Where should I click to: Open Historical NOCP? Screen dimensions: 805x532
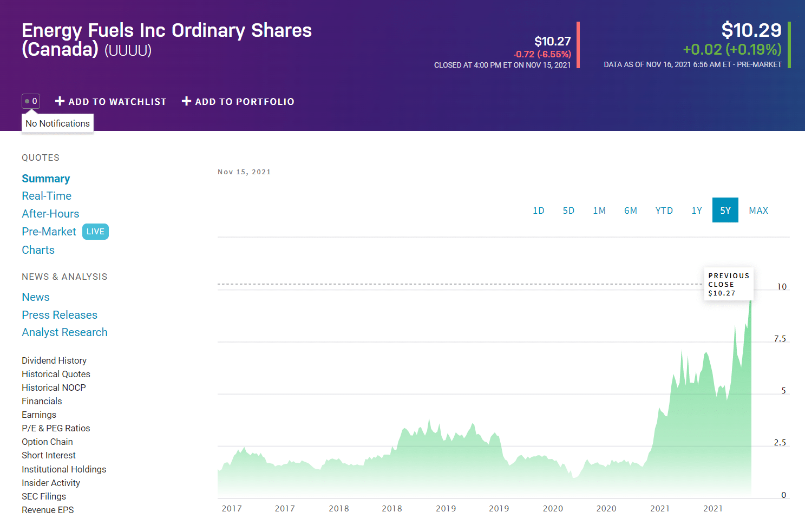click(54, 387)
